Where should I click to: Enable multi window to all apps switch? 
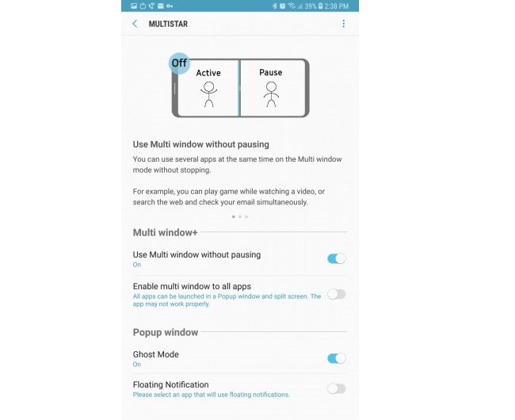pyautogui.click(x=337, y=294)
